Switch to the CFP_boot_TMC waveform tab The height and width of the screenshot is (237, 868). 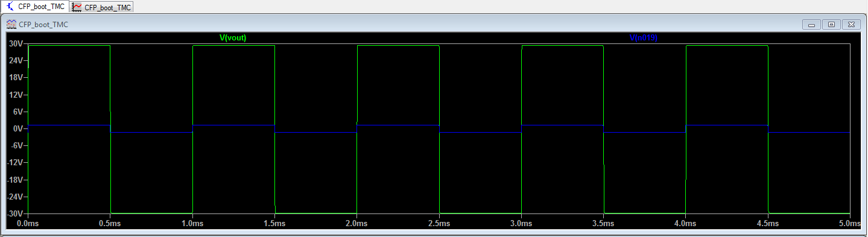point(101,7)
